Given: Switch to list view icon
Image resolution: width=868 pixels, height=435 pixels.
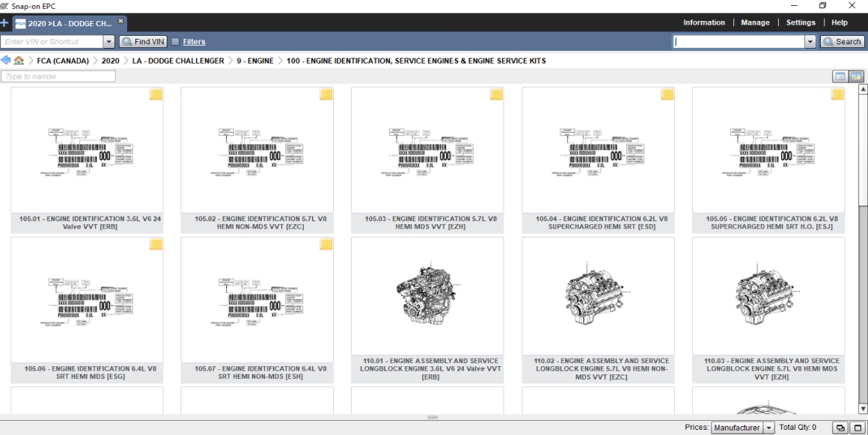Looking at the screenshot, I should (x=840, y=76).
